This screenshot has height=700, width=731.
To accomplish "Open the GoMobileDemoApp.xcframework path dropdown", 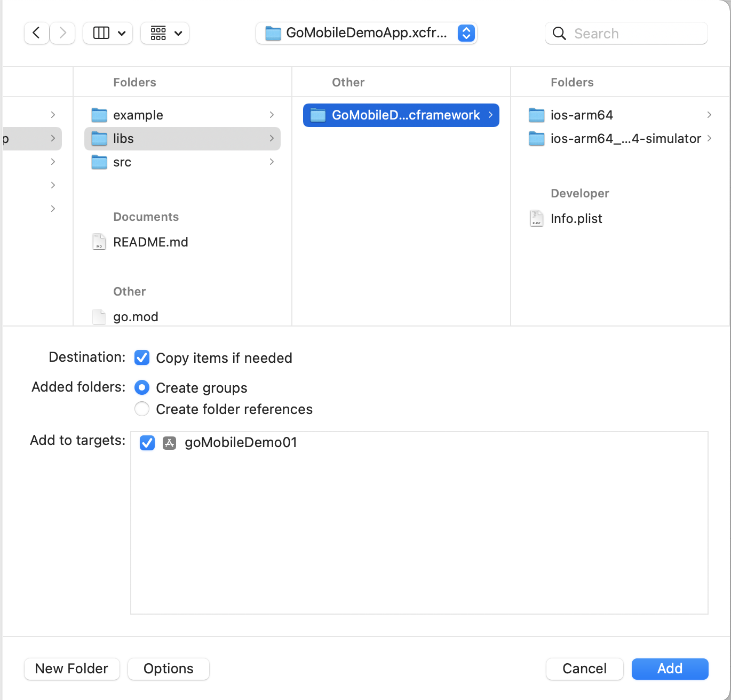I will coord(466,33).
